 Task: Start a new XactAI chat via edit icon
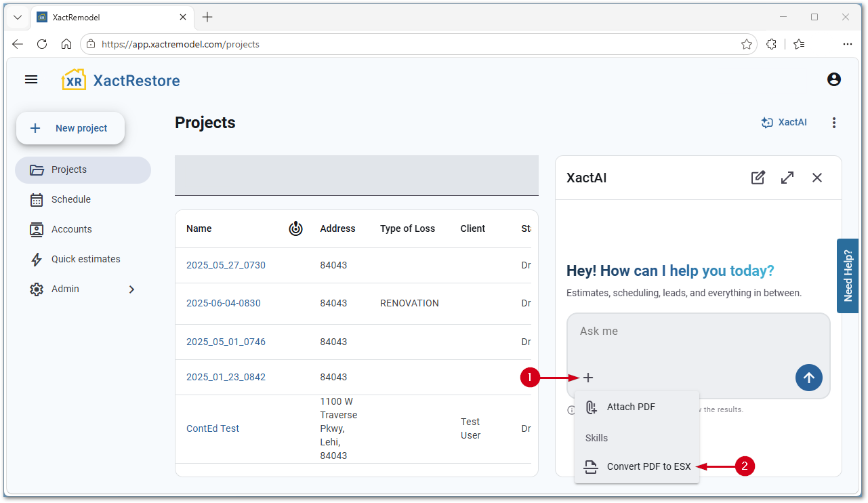(x=758, y=178)
